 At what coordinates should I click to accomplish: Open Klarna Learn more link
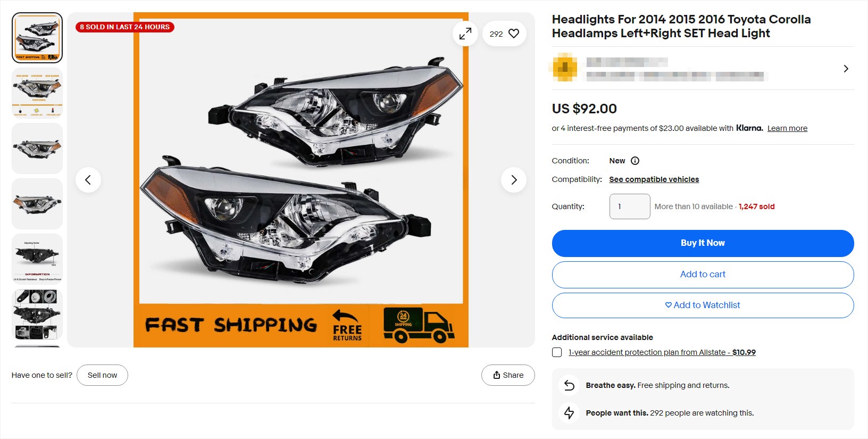pyautogui.click(x=787, y=128)
